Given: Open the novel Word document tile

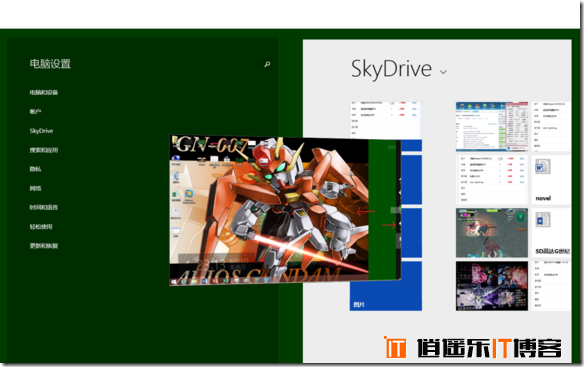Looking at the screenshot, I should (x=551, y=180).
